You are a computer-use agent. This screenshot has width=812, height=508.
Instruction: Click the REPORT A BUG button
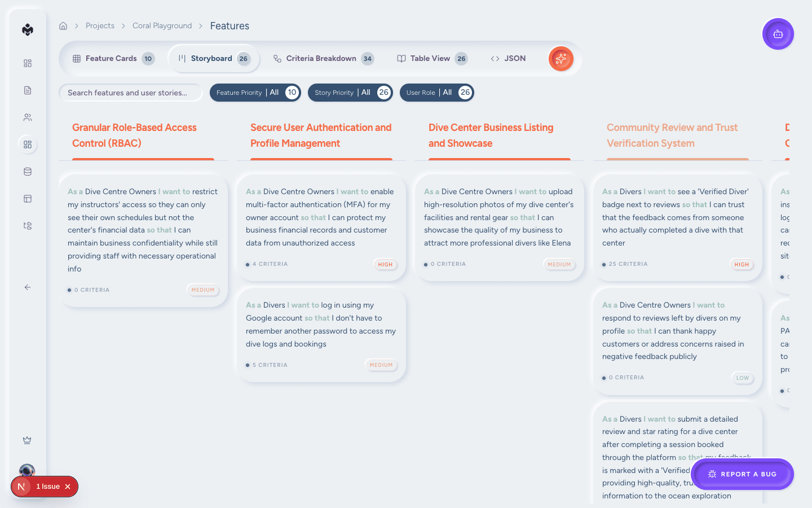click(742, 474)
